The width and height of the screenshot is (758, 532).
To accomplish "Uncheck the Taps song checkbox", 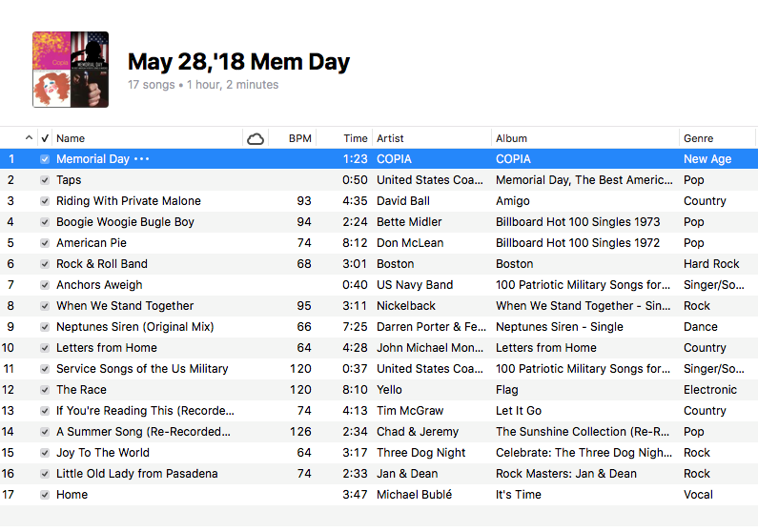I will pyautogui.click(x=45, y=180).
